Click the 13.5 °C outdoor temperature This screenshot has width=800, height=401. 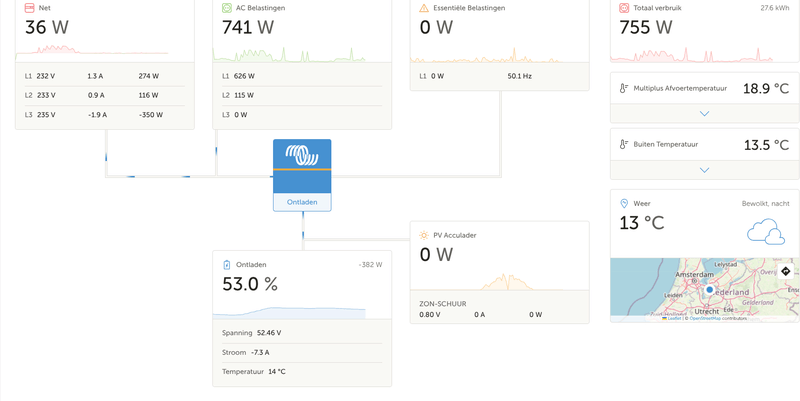[766, 145]
